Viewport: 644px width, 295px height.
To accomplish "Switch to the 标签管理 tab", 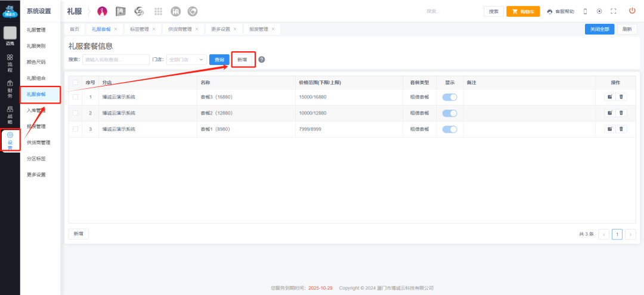I will [139, 29].
